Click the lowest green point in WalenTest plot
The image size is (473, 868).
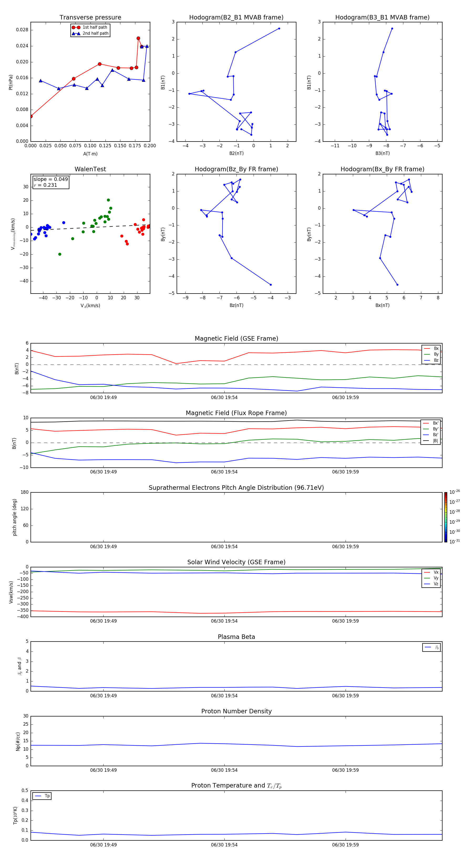(x=60, y=254)
